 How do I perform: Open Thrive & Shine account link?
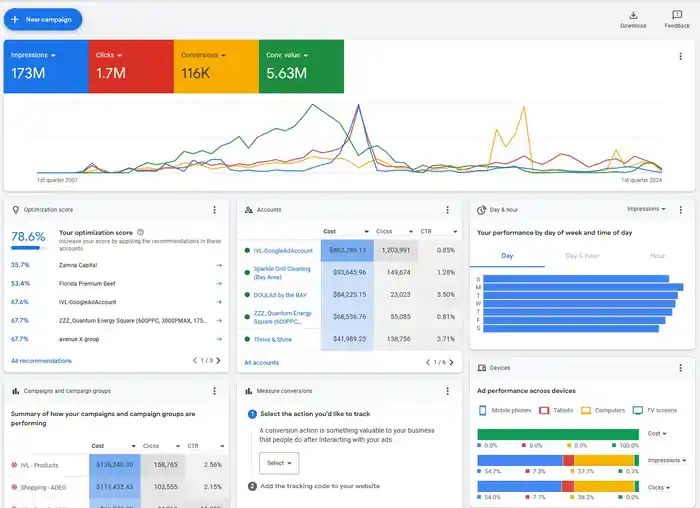click(272, 340)
